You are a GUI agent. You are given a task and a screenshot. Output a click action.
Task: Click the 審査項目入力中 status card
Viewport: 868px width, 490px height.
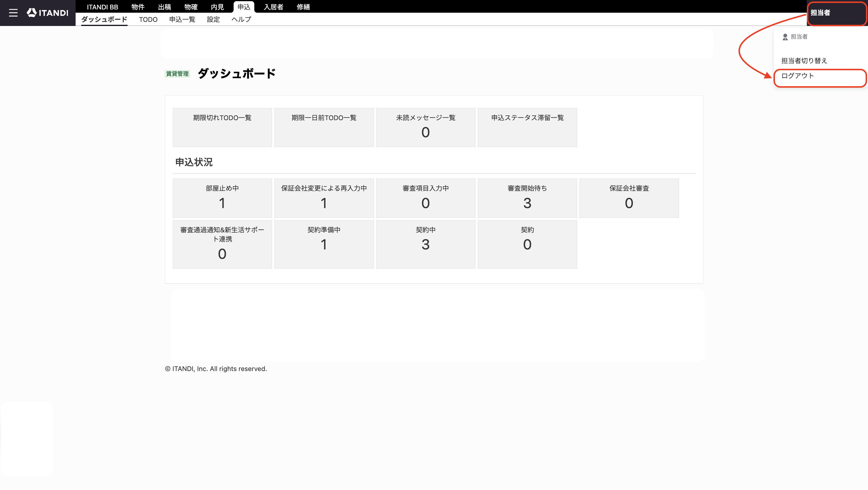point(426,198)
